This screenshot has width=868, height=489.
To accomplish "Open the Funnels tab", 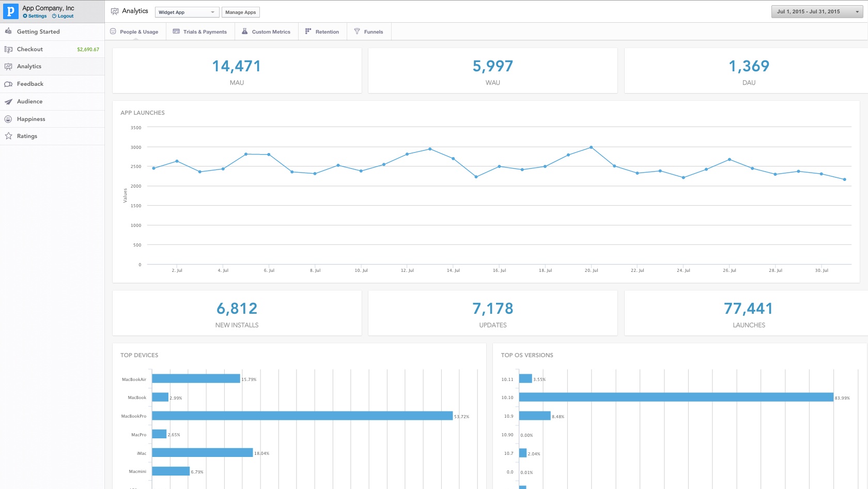I will point(369,32).
